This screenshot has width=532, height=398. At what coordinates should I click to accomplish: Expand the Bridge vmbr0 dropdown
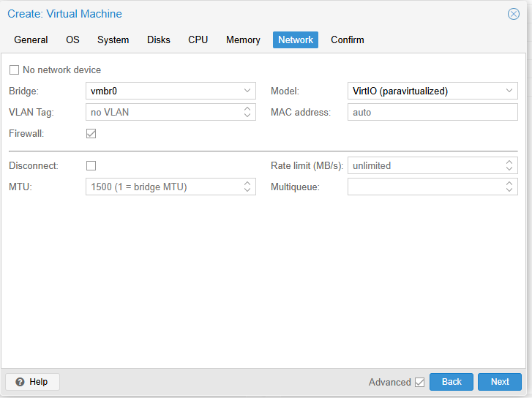coord(247,91)
